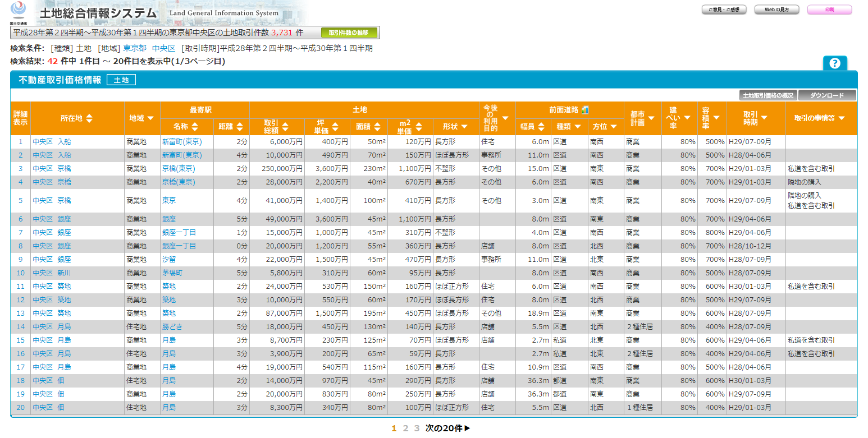Open detail number 1 link
The width and height of the screenshot is (868, 438).
tap(21, 142)
